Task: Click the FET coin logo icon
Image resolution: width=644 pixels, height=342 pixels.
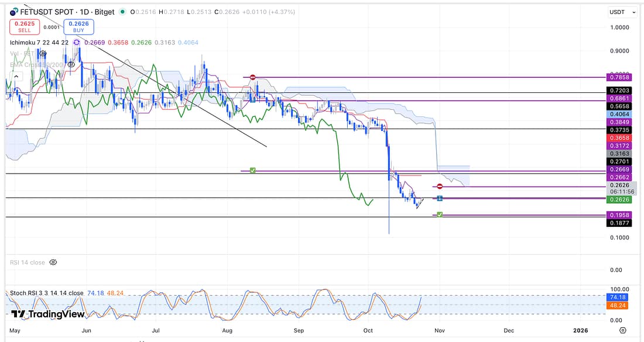Action: (x=13, y=11)
